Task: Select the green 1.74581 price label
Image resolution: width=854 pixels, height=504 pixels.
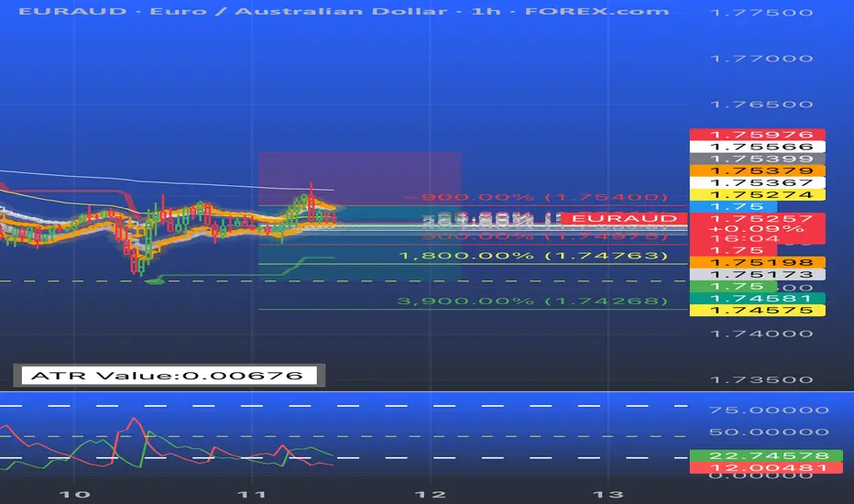Action: pos(757,299)
